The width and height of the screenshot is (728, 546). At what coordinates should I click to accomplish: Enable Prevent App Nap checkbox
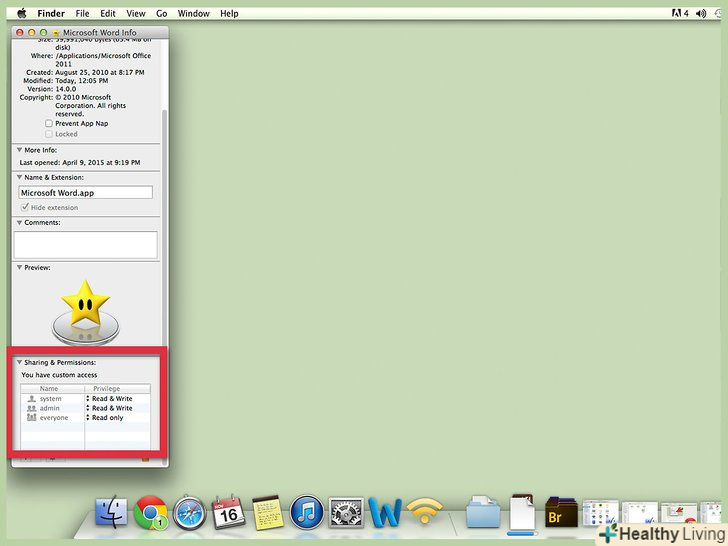click(x=49, y=124)
